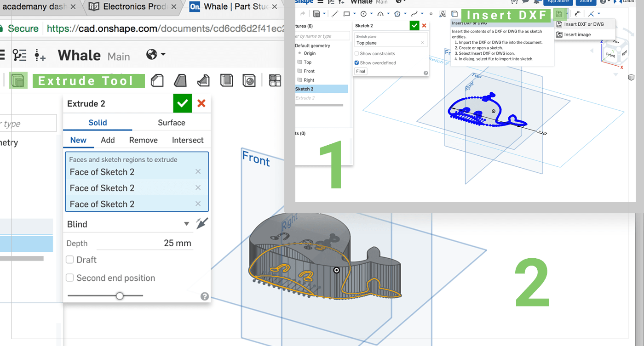
Task: Click the Sketch plane Top plane field
Action: [x=391, y=40]
